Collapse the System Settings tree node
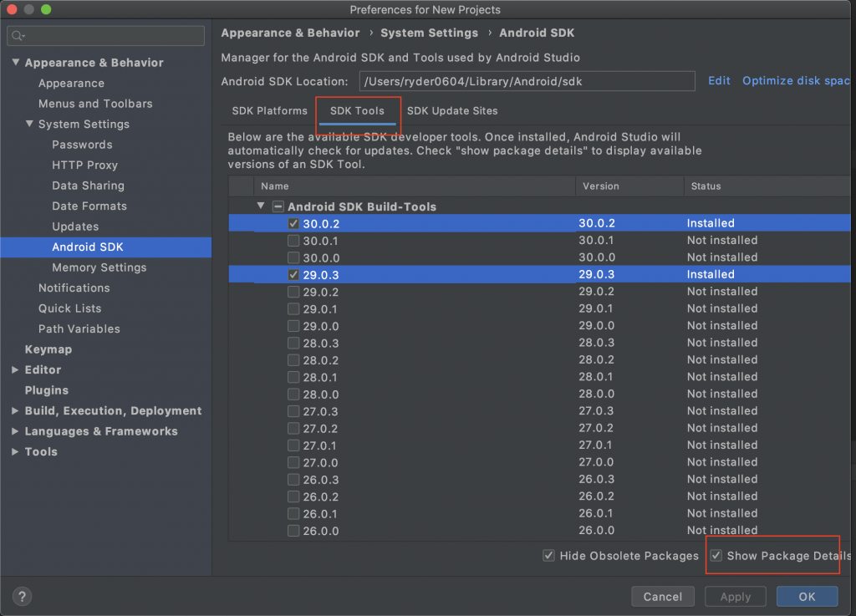 tap(29, 124)
